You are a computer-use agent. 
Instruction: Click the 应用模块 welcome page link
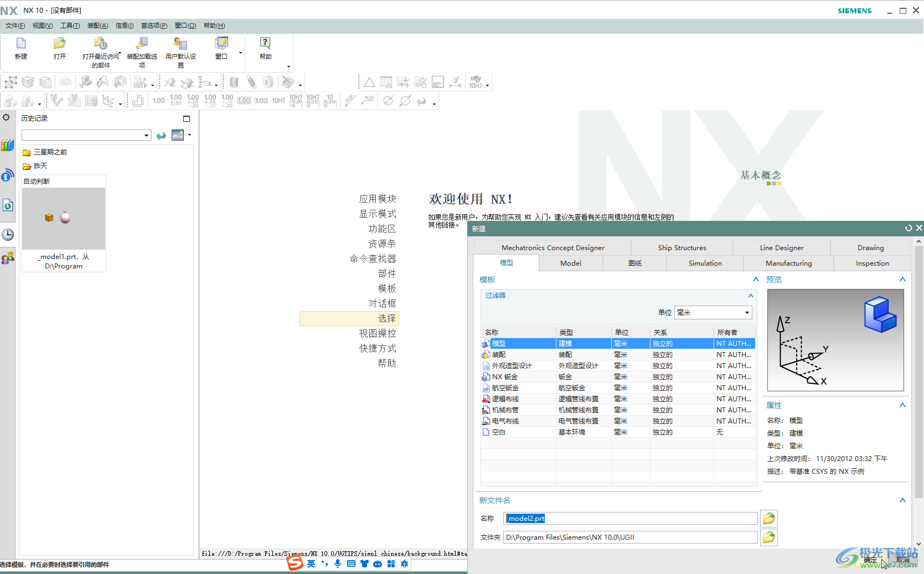click(378, 199)
